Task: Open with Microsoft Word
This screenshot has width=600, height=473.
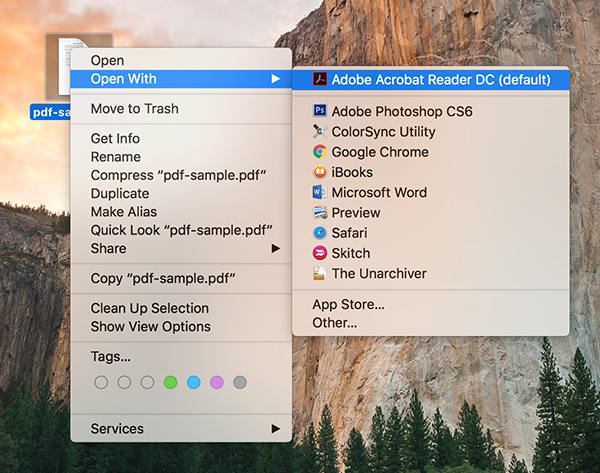Action: click(x=430, y=192)
